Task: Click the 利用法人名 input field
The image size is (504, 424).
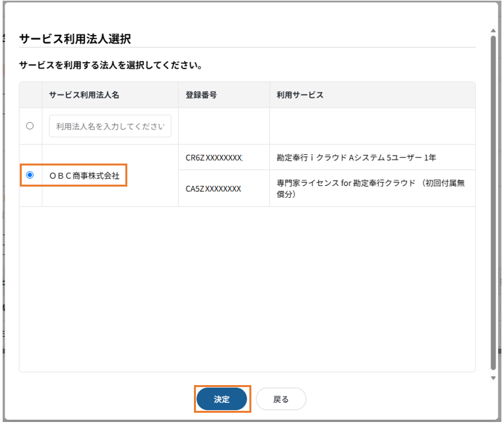Action: pos(110,126)
